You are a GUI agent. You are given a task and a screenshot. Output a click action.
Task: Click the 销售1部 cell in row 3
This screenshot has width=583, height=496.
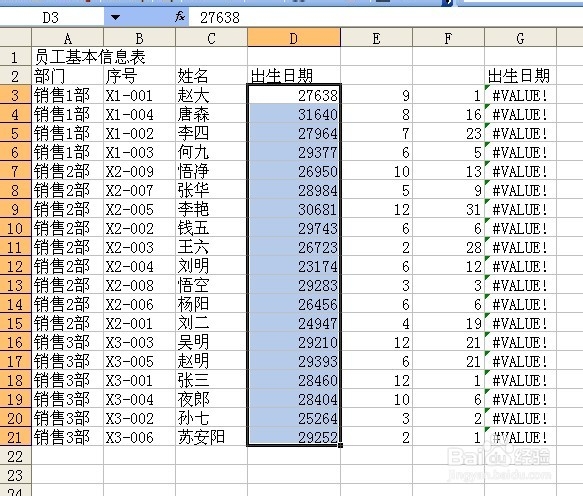67,95
